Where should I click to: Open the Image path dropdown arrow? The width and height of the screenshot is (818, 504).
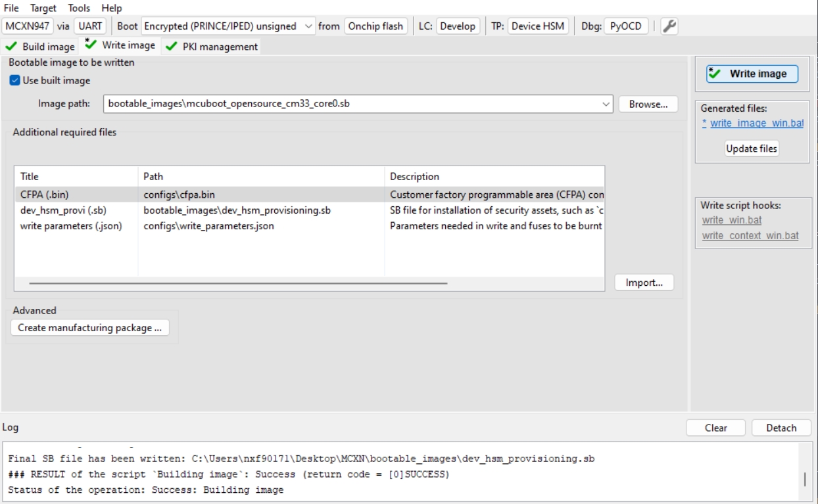click(x=606, y=104)
